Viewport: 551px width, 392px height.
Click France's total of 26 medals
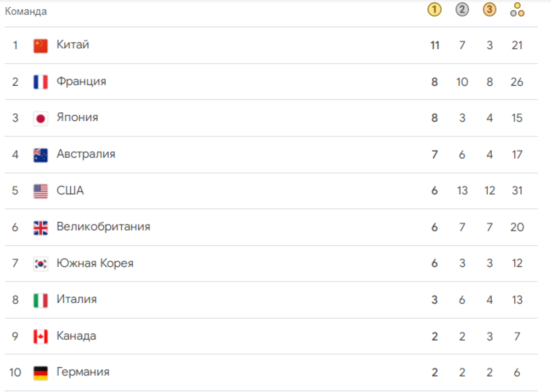[x=517, y=82]
